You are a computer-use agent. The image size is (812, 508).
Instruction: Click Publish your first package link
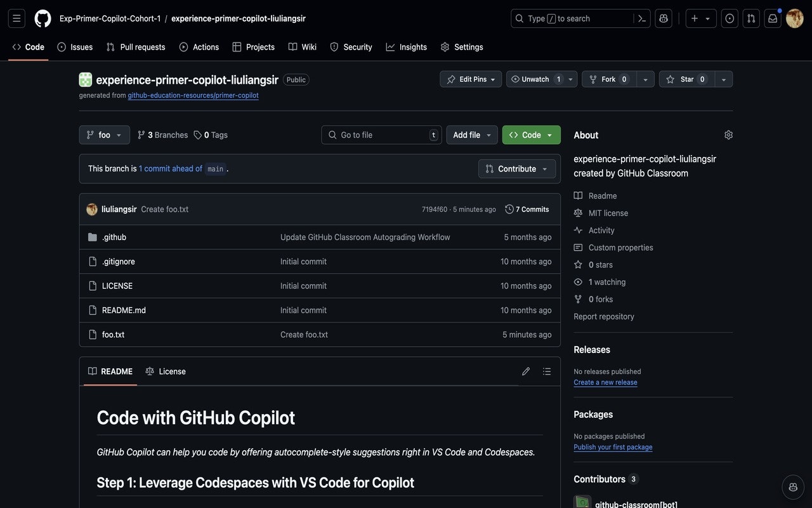click(613, 447)
